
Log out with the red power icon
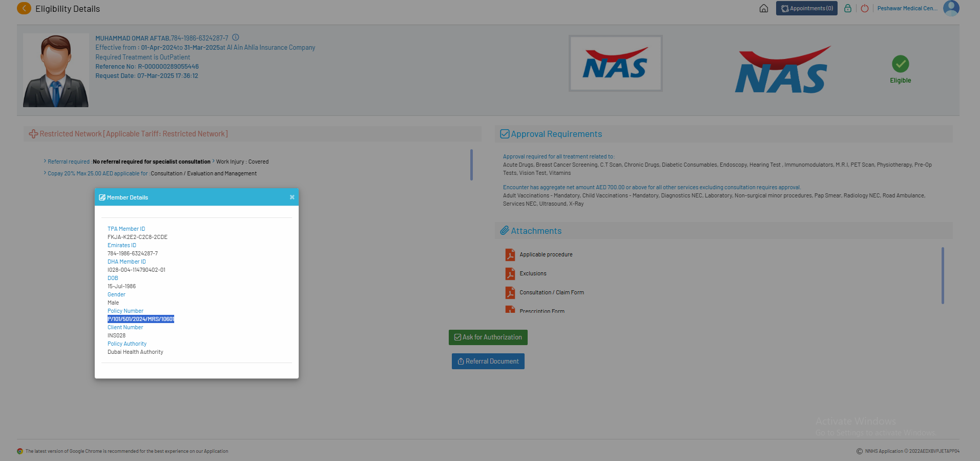[865, 8]
